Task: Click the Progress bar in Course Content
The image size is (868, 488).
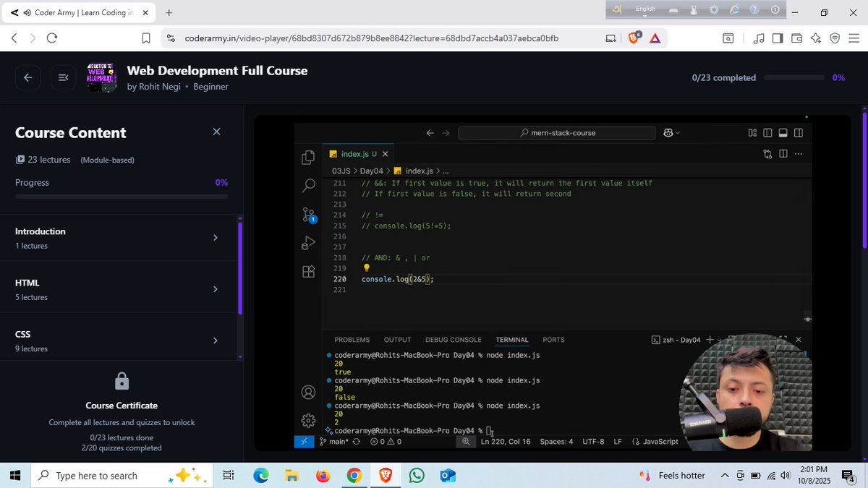Action: [x=122, y=196]
